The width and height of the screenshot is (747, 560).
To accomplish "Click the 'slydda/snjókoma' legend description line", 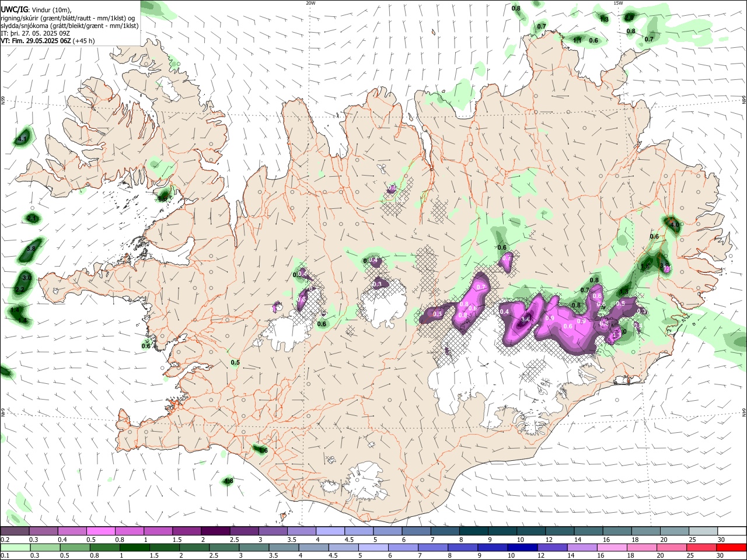I will coord(69,26).
